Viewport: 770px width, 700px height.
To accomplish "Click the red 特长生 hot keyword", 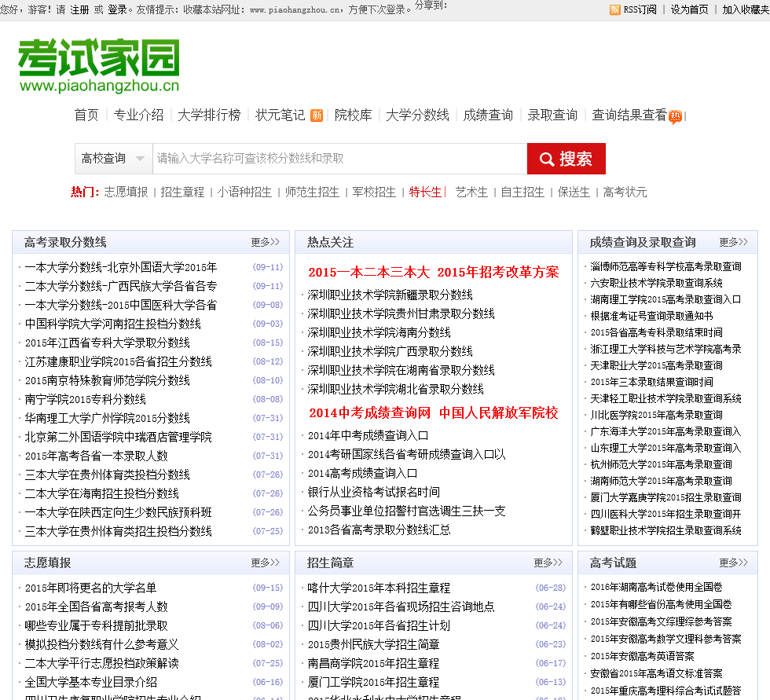I will click(425, 192).
